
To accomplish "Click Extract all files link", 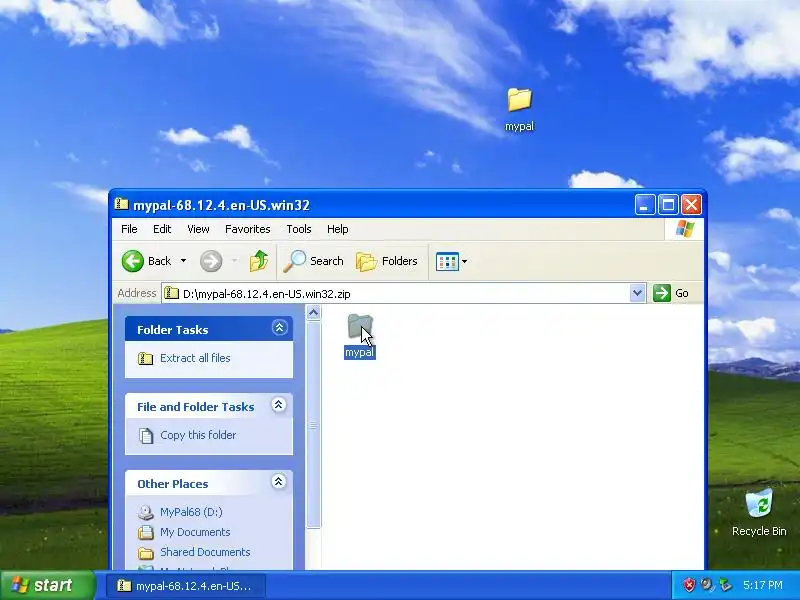I will pyautogui.click(x=195, y=358).
